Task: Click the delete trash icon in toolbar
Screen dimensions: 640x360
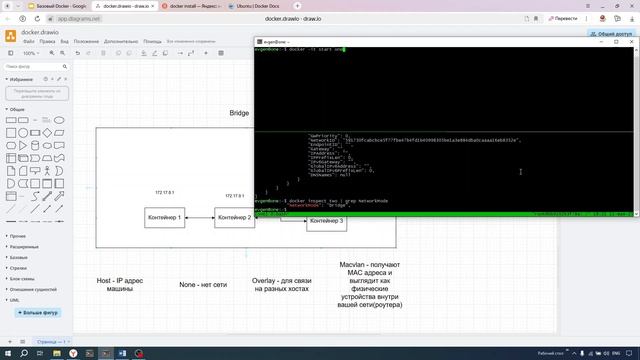Action: click(x=103, y=53)
